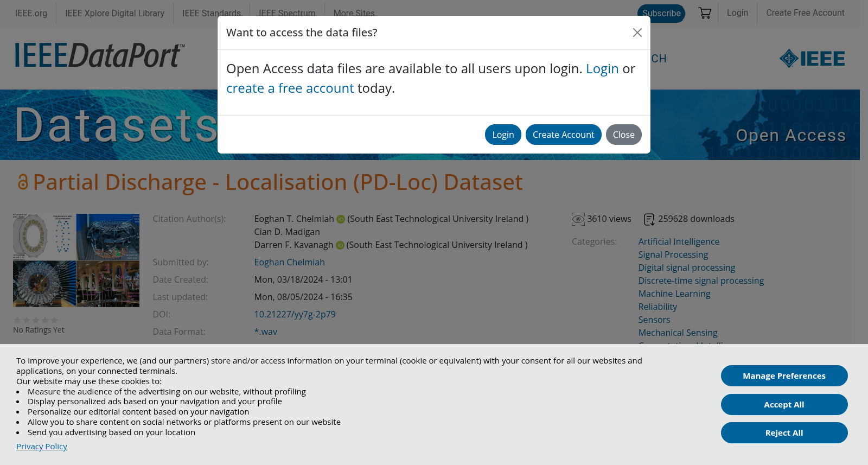Click 'Mon, 08/05/2024 - 16:35' last updated value
This screenshot has width=868, height=465.
click(303, 297)
